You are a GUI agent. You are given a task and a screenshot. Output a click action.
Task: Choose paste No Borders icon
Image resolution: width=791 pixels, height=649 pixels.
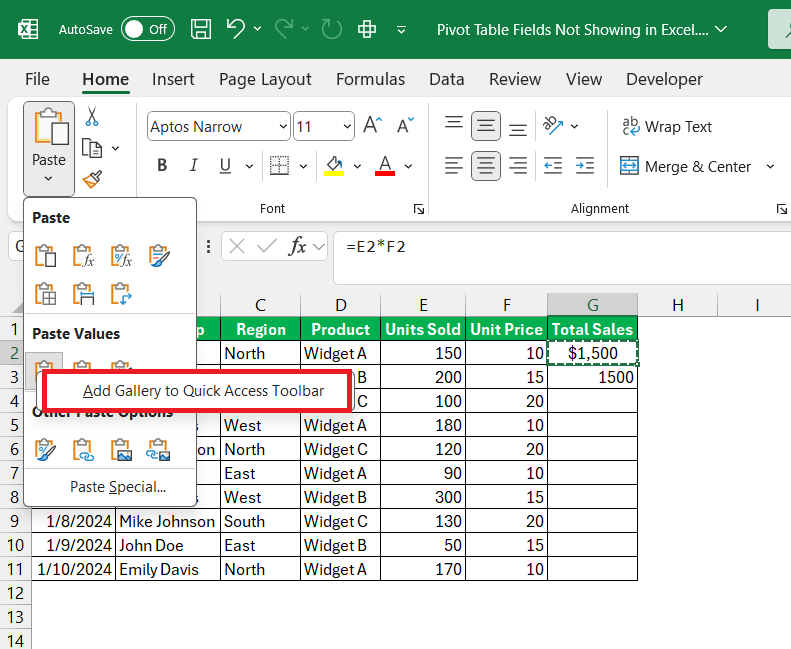45,294
